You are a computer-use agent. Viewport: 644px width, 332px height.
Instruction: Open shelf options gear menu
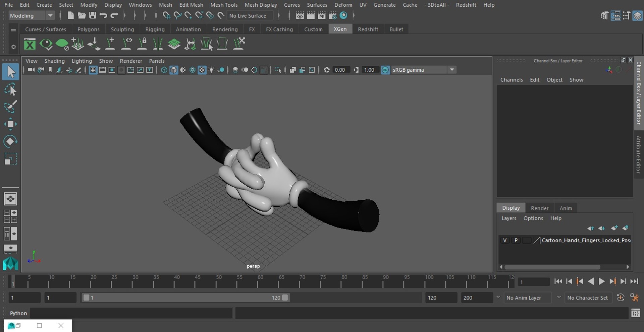(x=13, y=47)
